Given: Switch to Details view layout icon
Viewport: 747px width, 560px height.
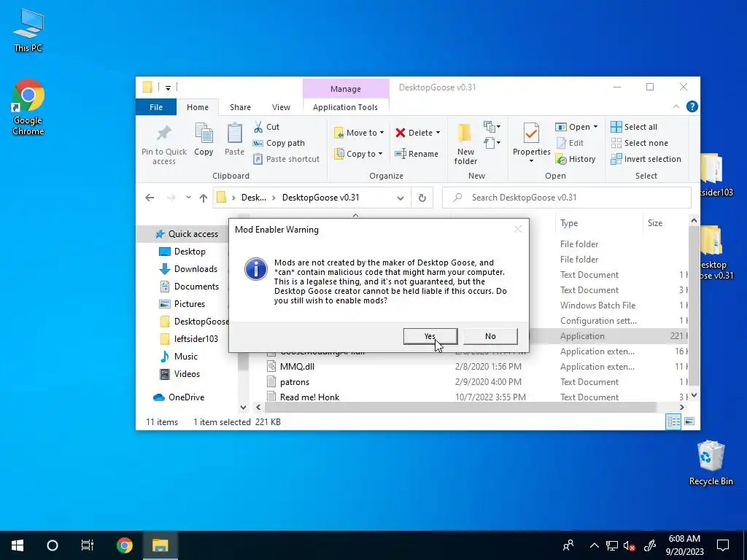Looking at the screenshot, I should point(673,422).
